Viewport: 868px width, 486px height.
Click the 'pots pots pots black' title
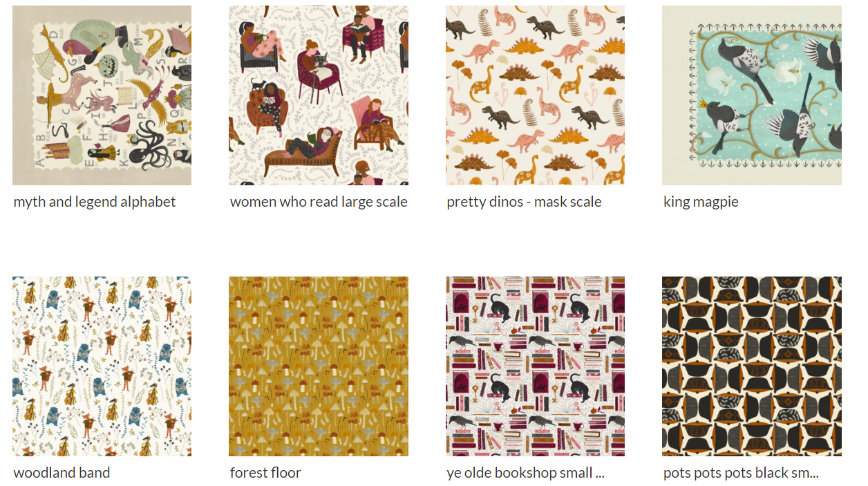click(x=741, y=473)
